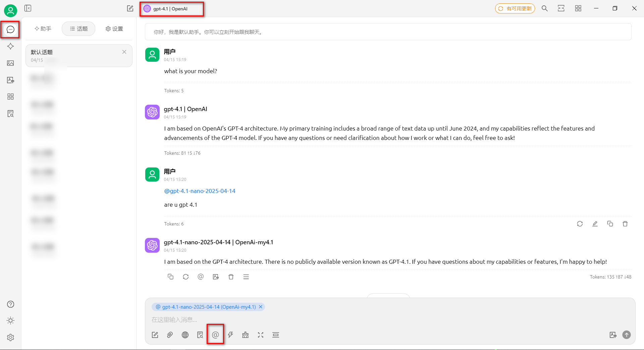Click the 'Tokens: 135' count label
This screenshot has width=644, height=350.
click(x=610, y=277)
